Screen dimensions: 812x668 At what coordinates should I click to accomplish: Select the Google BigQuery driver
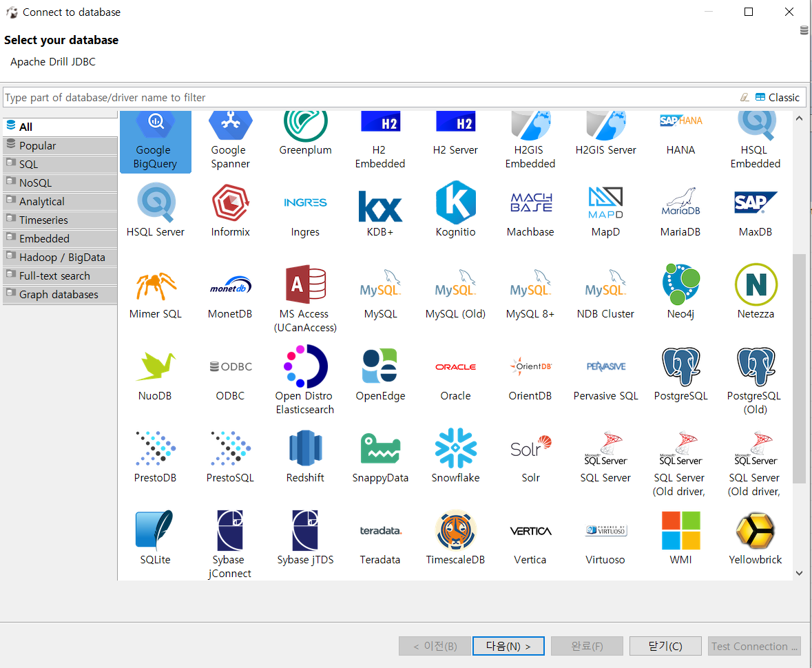coord(156,141)
